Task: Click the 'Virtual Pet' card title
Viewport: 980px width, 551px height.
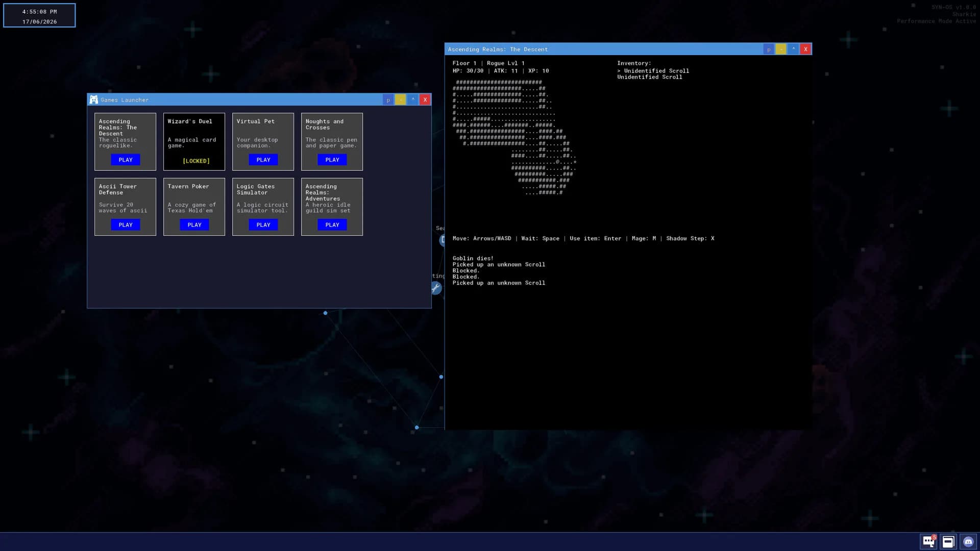Action: pos(255,121)
